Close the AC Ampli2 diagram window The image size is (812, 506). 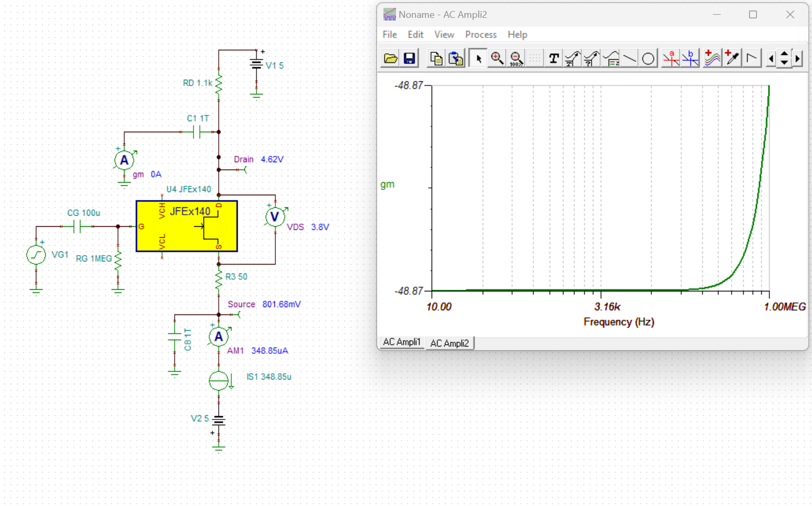(790, 15)
